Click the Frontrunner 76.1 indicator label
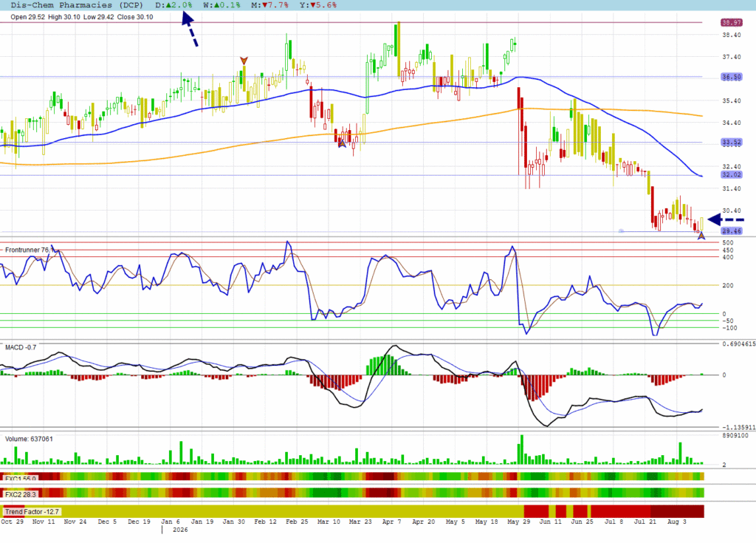 point(28,250)
